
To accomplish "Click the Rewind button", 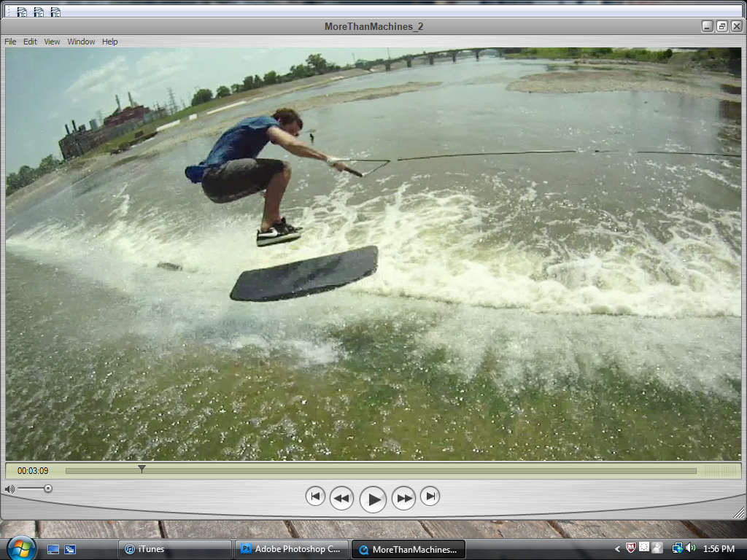I will (341, 499).
